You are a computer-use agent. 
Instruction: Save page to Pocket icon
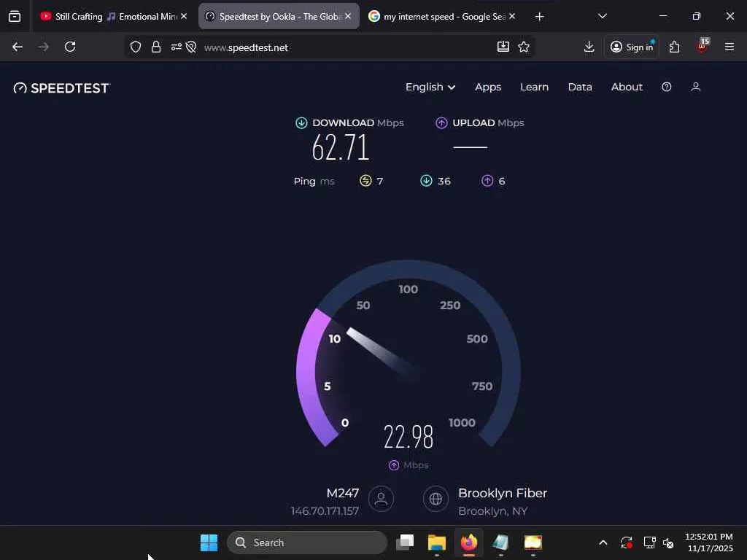point(503,47)
